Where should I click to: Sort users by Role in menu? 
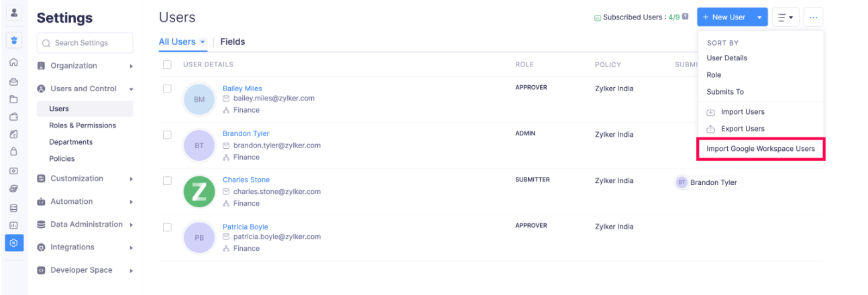tap(714, 75)
